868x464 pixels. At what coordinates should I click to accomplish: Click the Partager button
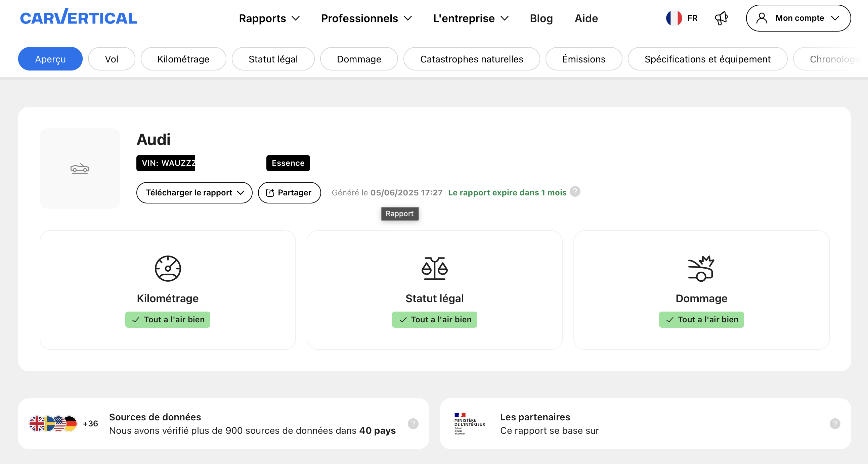(x=289, y=193)
